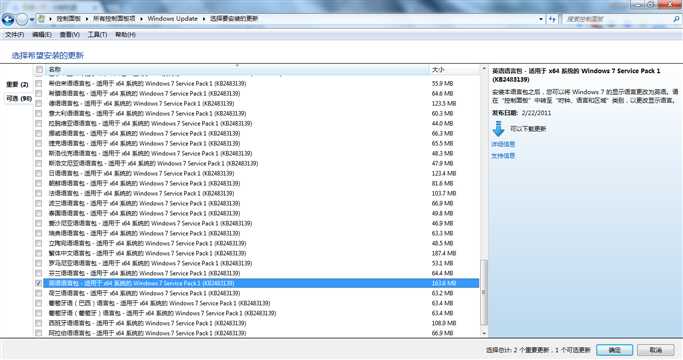Click the search magnifier icon
Screen dimensions: 683x360
[x=676, y=19]
